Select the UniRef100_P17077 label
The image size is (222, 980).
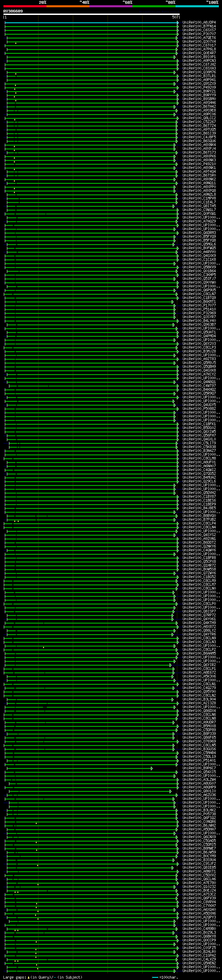tap(199, 305)
